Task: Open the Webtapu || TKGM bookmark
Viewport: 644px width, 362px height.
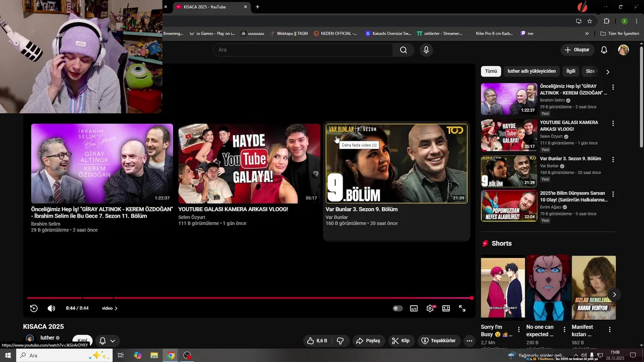Action: 289,34
